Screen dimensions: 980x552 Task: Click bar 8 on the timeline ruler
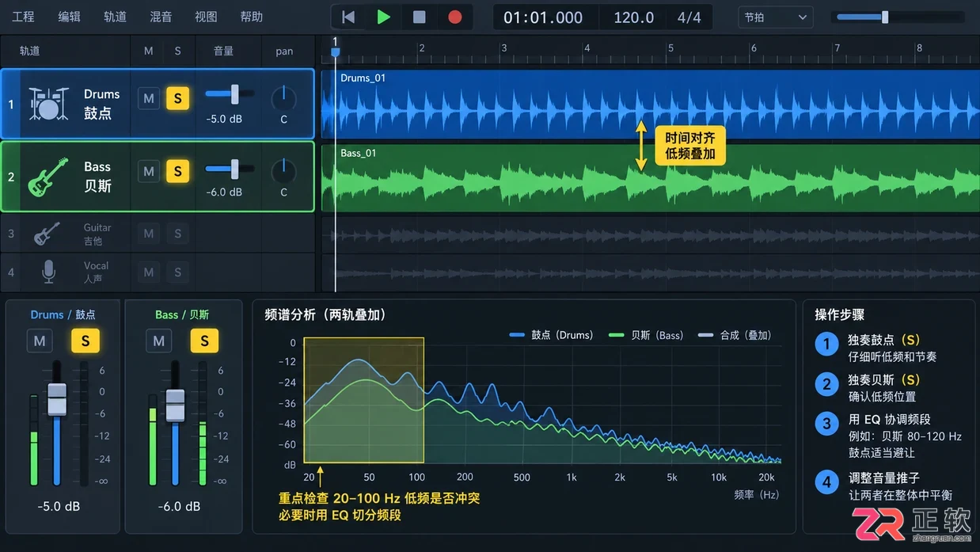pyautogui.click(x=919, y=48)
